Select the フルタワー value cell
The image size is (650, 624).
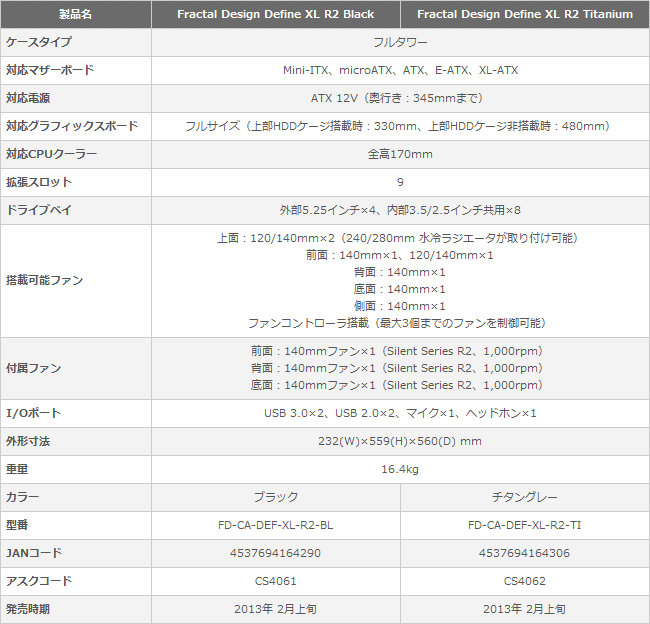pyautogui.click(x=400, y=42)
